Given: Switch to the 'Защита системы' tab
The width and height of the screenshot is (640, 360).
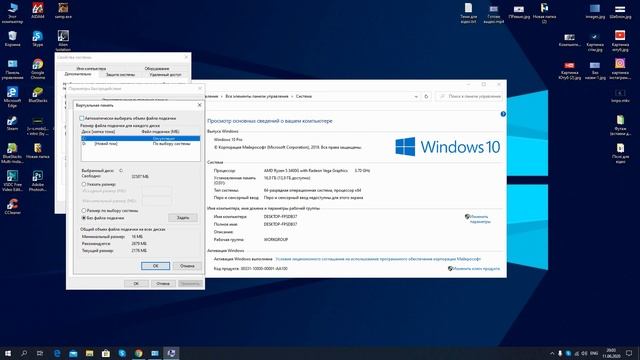Looking at the screenshot, I should pos(120,75).
